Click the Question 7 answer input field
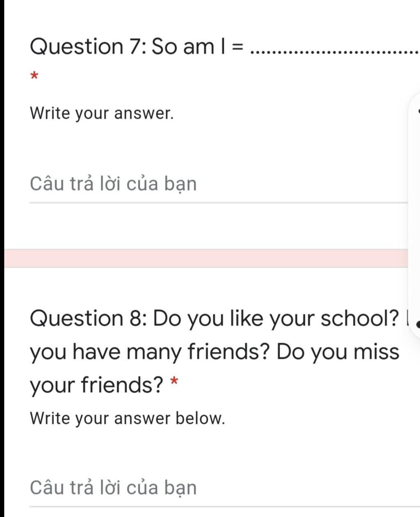The height and width of the screenshot is (517, 420). coord(219,184)
